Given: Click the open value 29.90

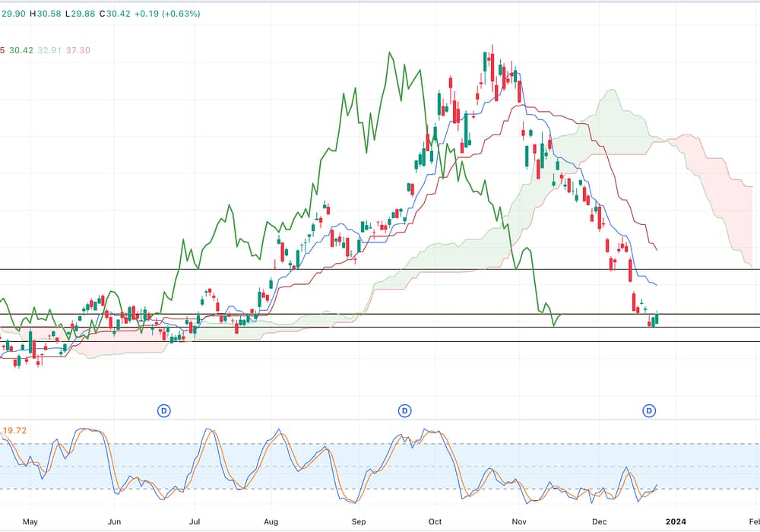Looking at the screenshot, I should tap(13, 14).
